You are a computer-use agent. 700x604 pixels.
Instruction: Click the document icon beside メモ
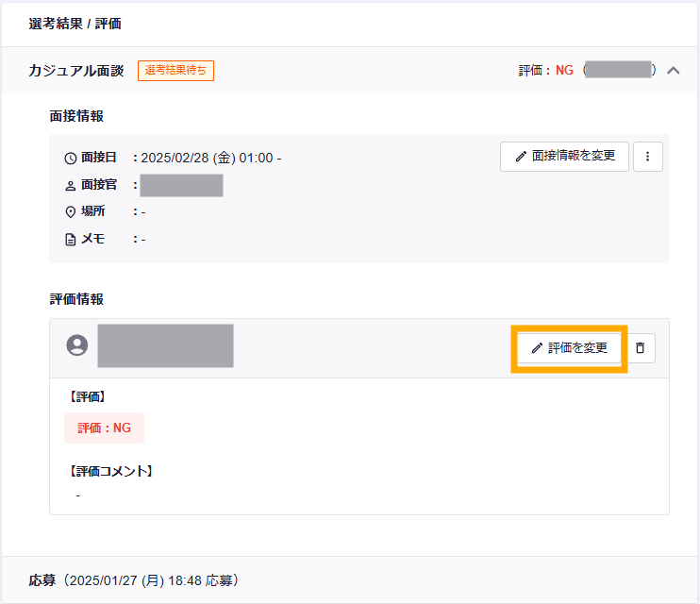point(70,240)
